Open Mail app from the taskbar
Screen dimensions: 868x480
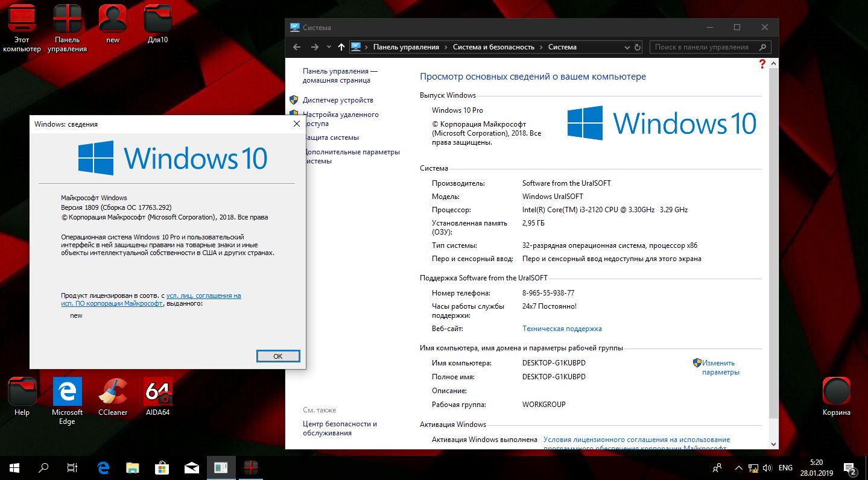click(x=191, y=467)
